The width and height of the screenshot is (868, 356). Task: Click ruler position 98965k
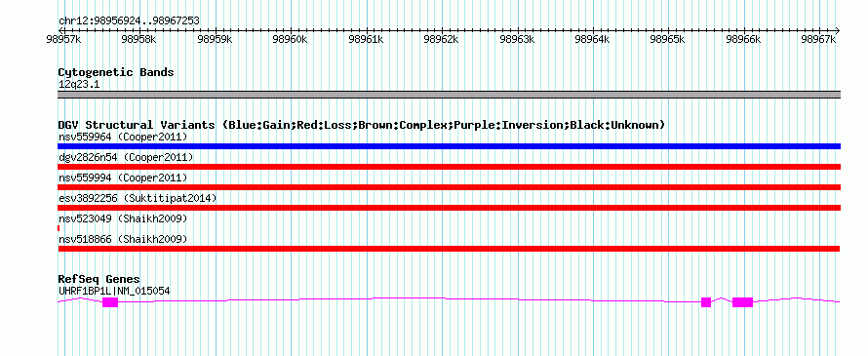668,39
